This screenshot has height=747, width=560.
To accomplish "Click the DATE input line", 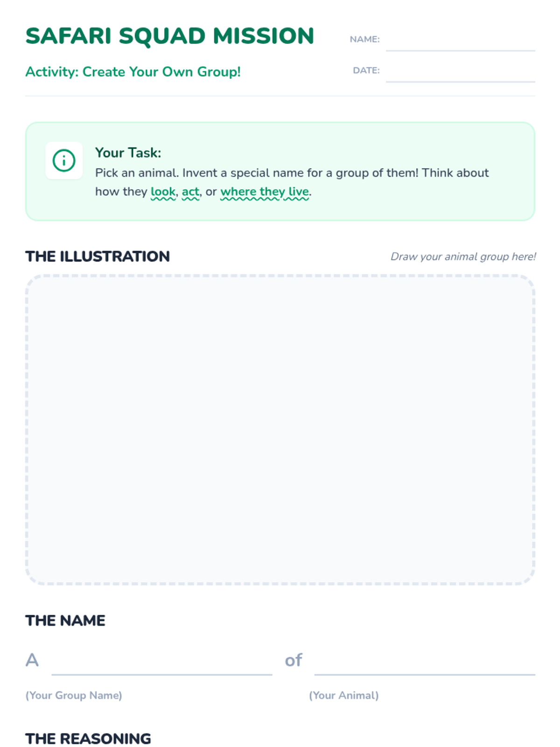I will click(x=460, y=71).
